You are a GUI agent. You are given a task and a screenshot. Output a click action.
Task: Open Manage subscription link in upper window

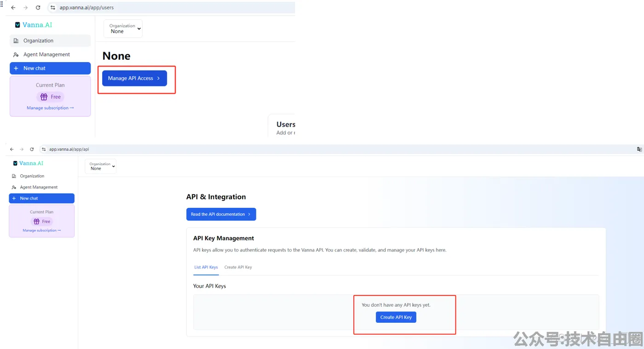50,108
